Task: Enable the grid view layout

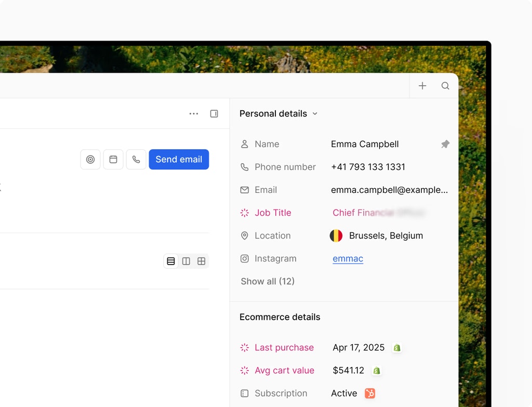Action: 201,261
